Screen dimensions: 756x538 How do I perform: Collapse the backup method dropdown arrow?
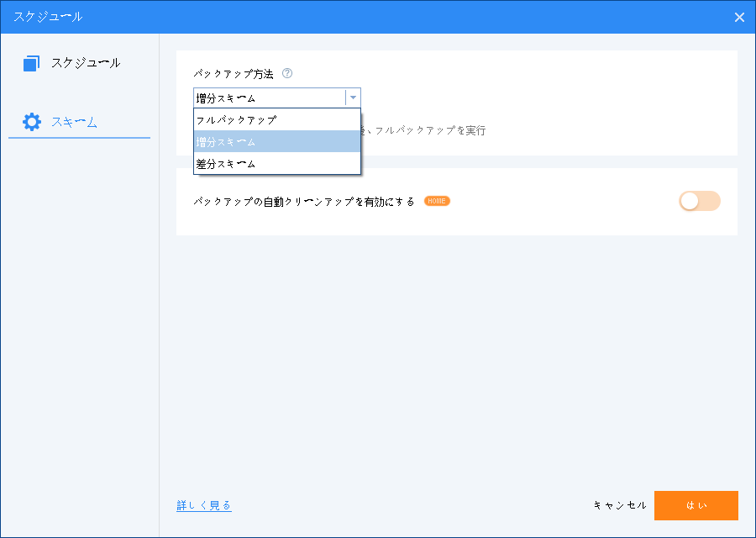pyautogui.click(x=353, y=98)
